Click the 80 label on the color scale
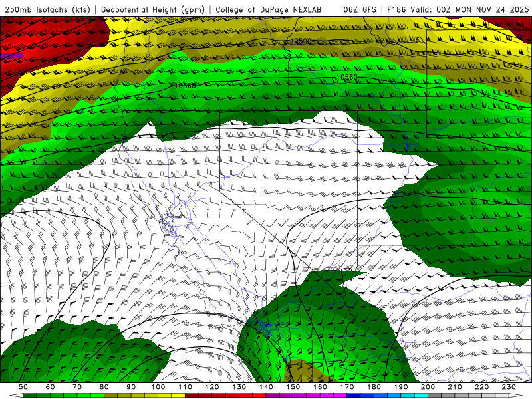532x399 pixels. click(104, 387)
